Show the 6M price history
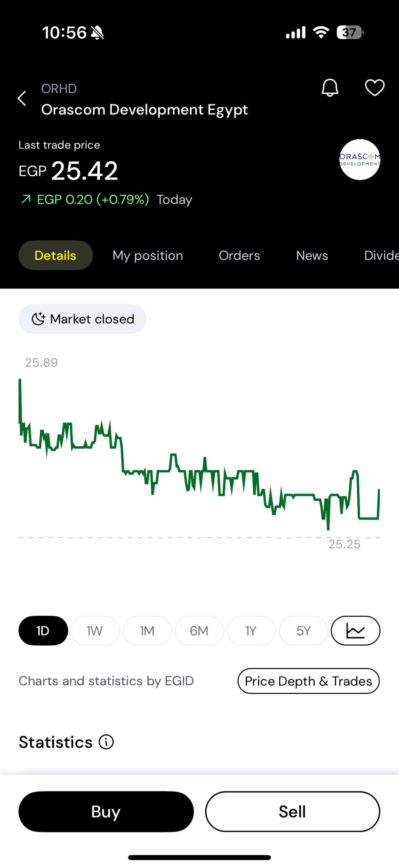 click(x=199, y=630)
